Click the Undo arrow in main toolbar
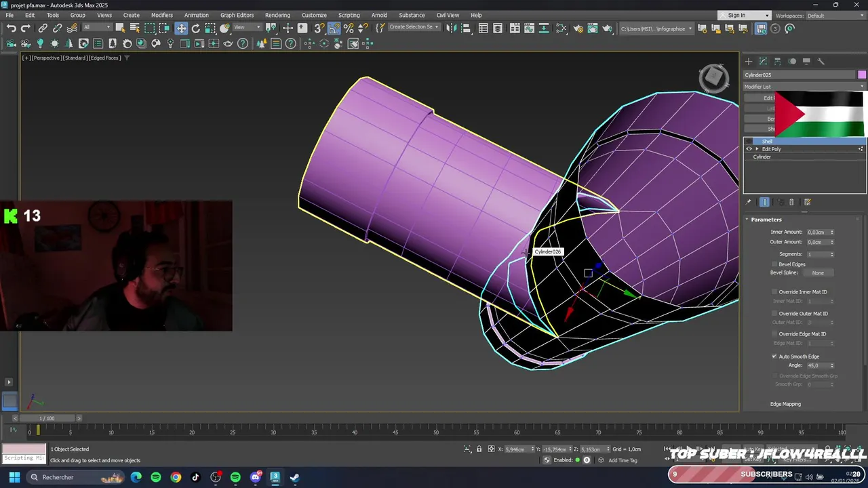The height and width of the screenshot is (488, 868). 12,28
